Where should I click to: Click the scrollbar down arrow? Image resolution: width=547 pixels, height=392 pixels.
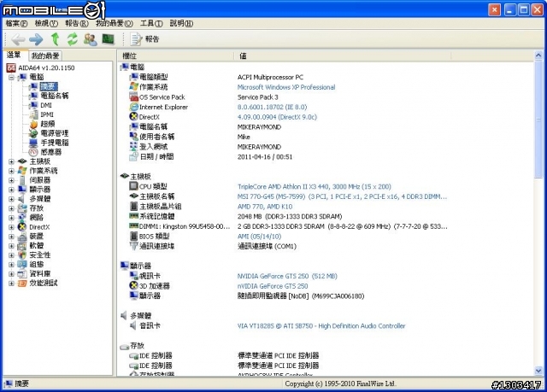tap(538, 371)
